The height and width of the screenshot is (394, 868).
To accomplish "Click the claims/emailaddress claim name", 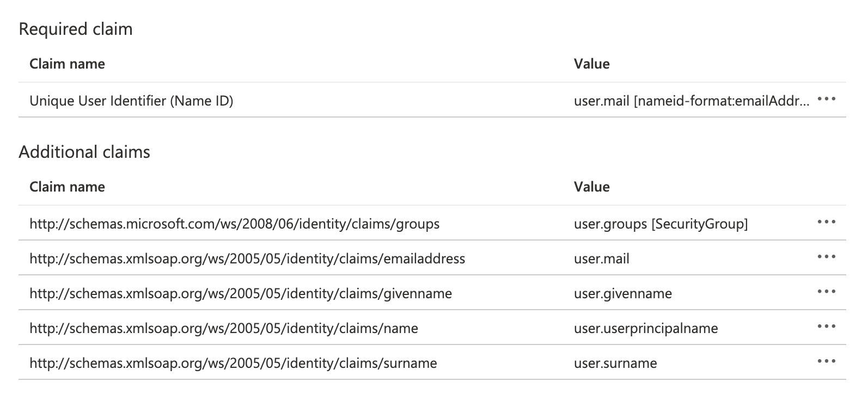I will 247,258.
